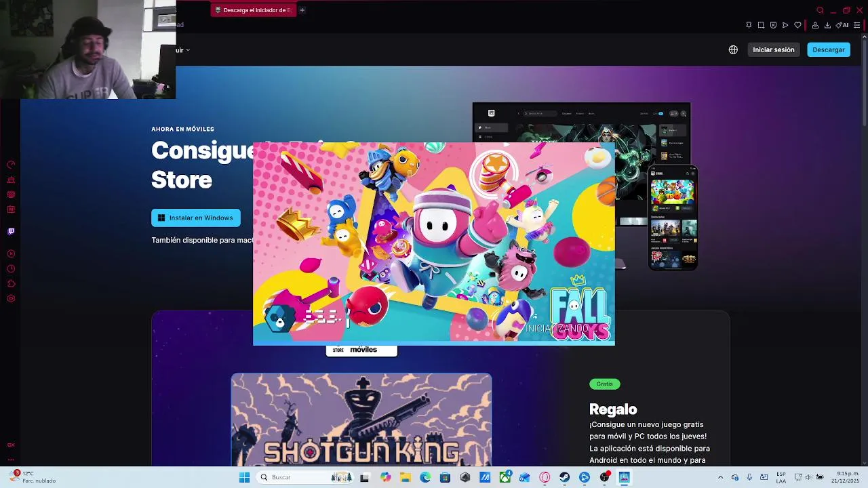Click the green Gratis badge
Screen dimensions: 868x488
point(604,384)
